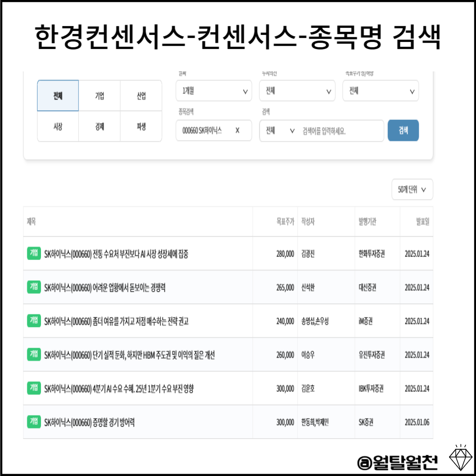The width and height of the screenshot is (476, 476).
Task: Click the 기업 badge beside the SK증권 report
Action: (34, 422)
